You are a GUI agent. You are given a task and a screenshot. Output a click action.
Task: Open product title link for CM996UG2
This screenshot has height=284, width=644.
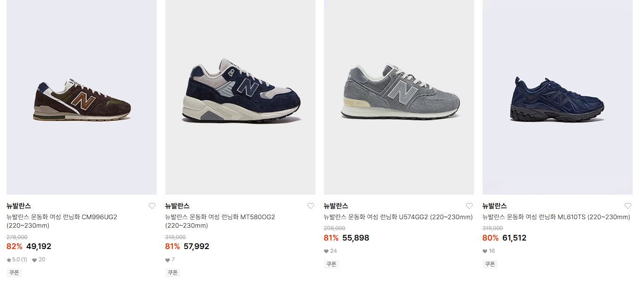62,221
